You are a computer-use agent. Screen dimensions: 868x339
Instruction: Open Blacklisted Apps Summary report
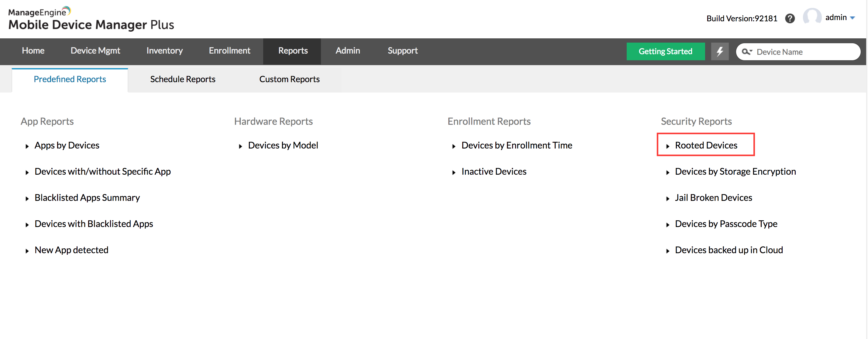click(87, 198)
